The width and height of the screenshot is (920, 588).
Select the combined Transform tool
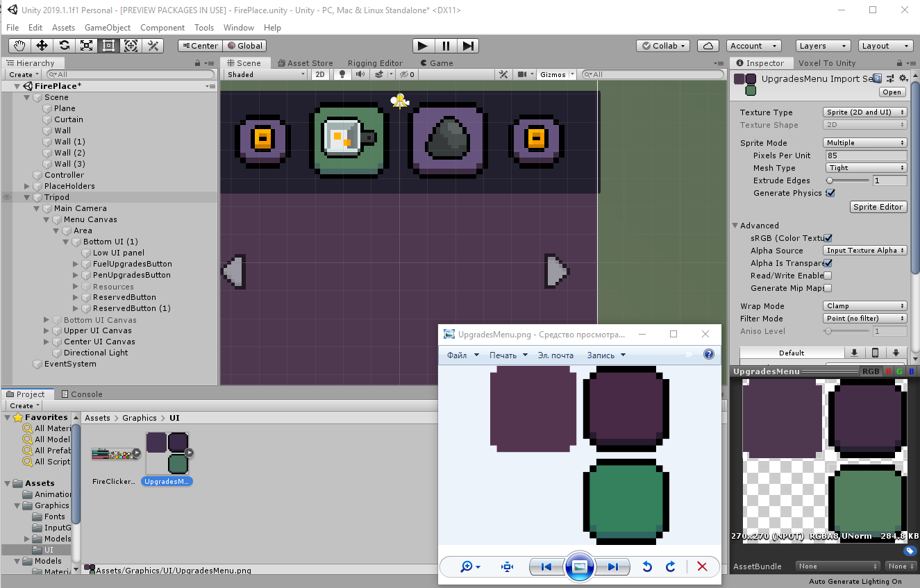[x=131, y=46]
